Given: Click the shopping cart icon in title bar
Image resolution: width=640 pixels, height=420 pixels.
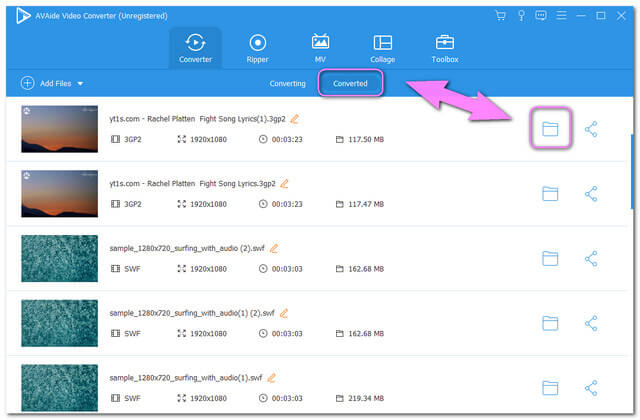Looking at the screenshot, I should [501, 16].
